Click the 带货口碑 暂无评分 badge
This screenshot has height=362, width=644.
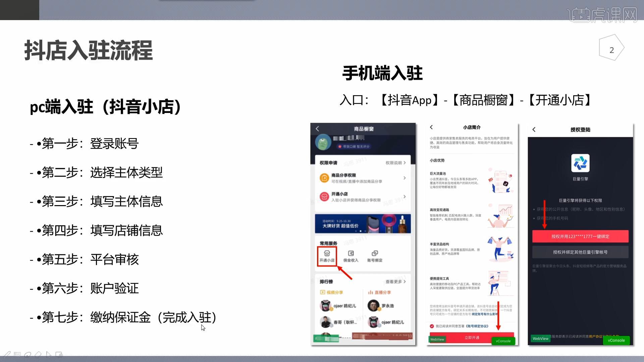click(354, 146)
